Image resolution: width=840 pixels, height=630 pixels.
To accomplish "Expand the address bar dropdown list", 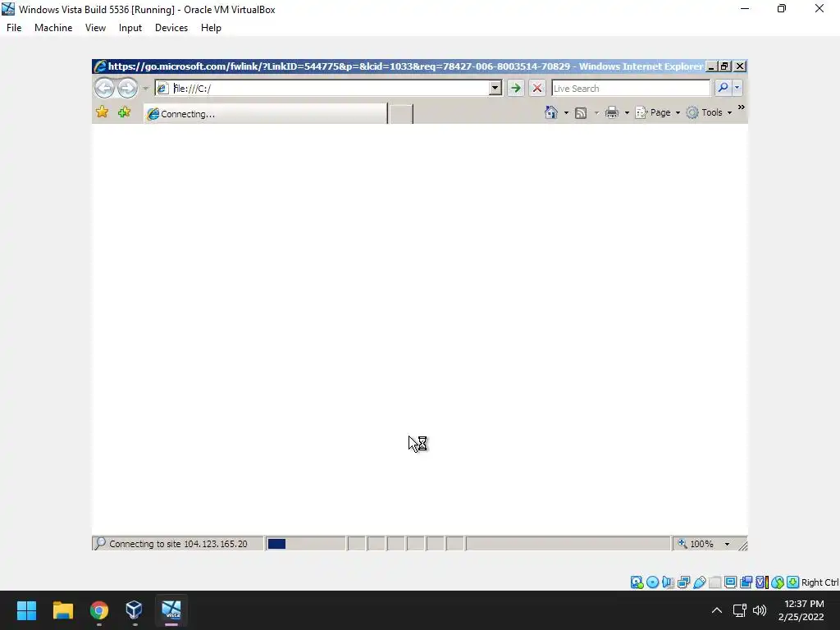I will point(495,88).
